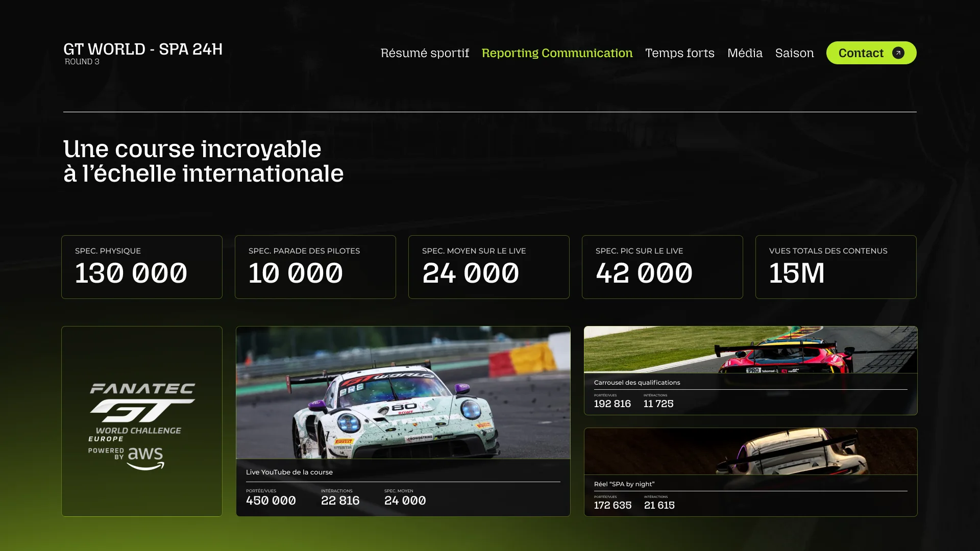Click the Contact button
The height and width of the screenshot is (551, 980).
tap(871, 53)
